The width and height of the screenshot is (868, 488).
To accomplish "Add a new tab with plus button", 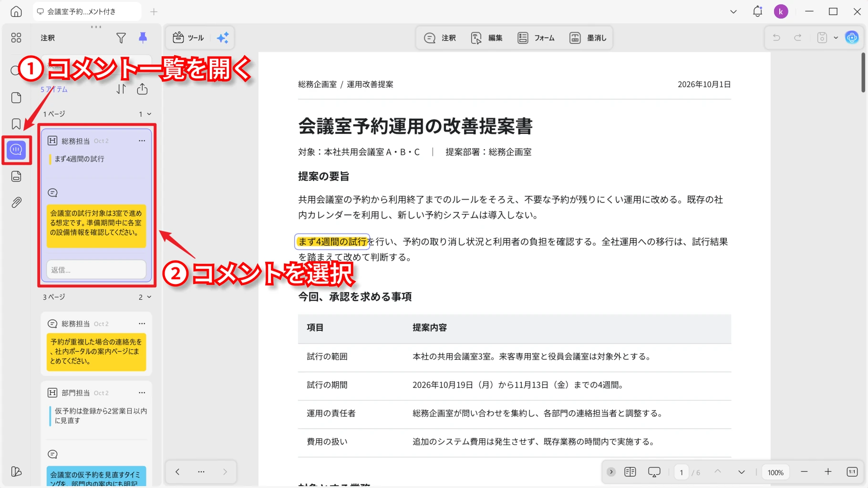I will pos(154,11).
